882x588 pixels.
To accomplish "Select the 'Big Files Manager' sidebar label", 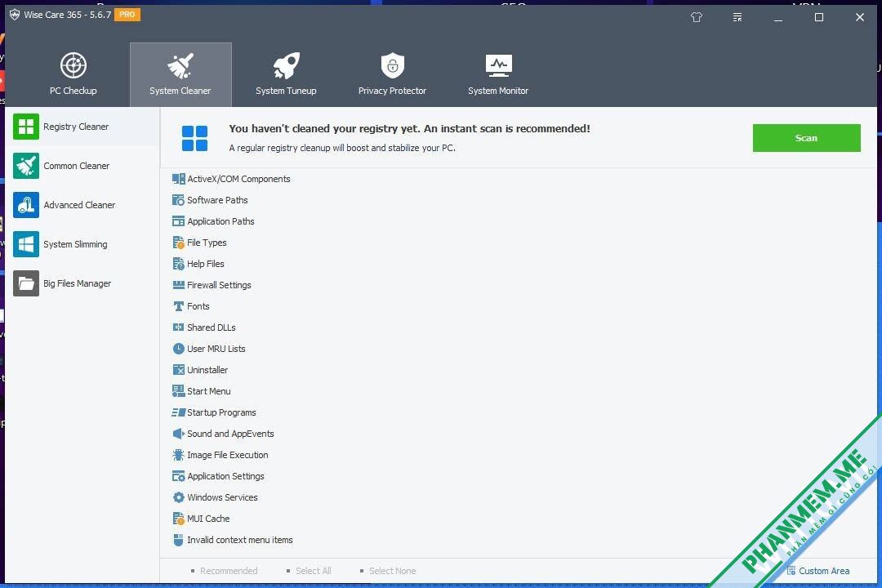I will (77, 283).
